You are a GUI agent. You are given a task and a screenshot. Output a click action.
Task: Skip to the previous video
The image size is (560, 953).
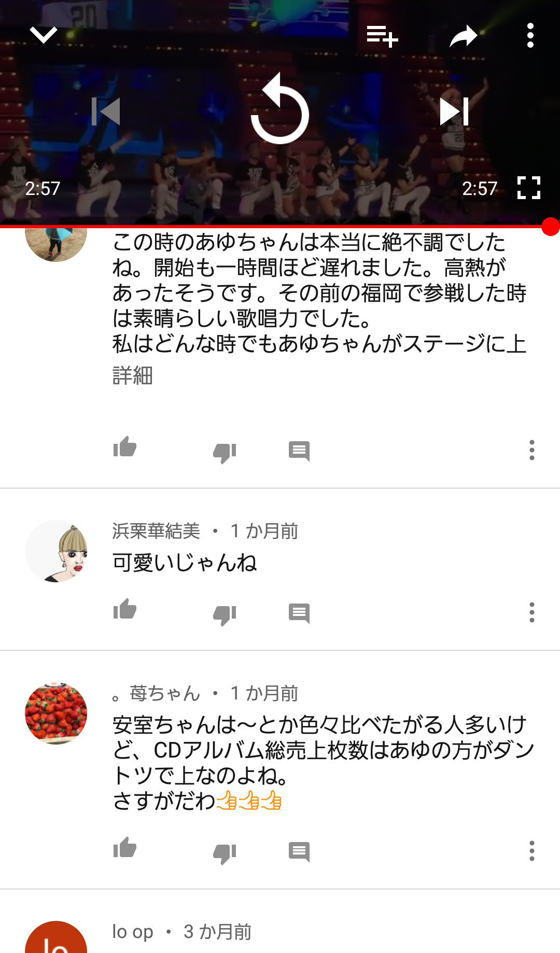click(106, 111)
